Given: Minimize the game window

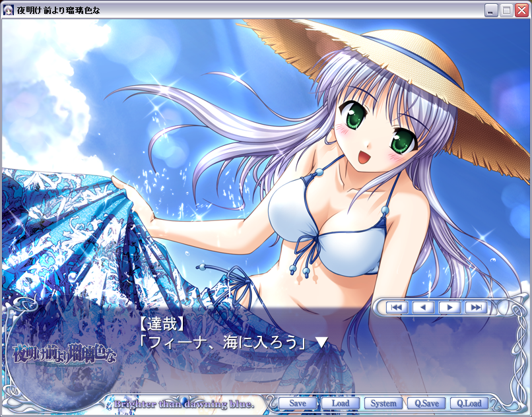Looking at the screenshot, I should (490, 10).
